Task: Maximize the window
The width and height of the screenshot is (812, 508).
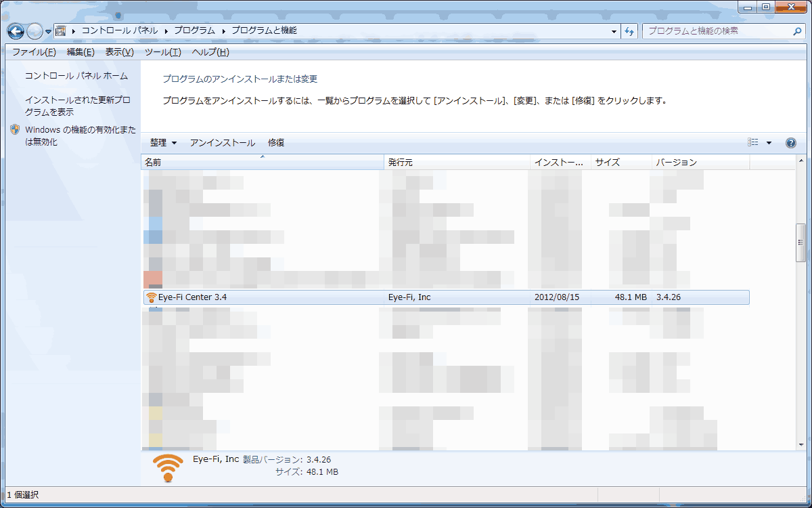Action: [x=765, y=7]
